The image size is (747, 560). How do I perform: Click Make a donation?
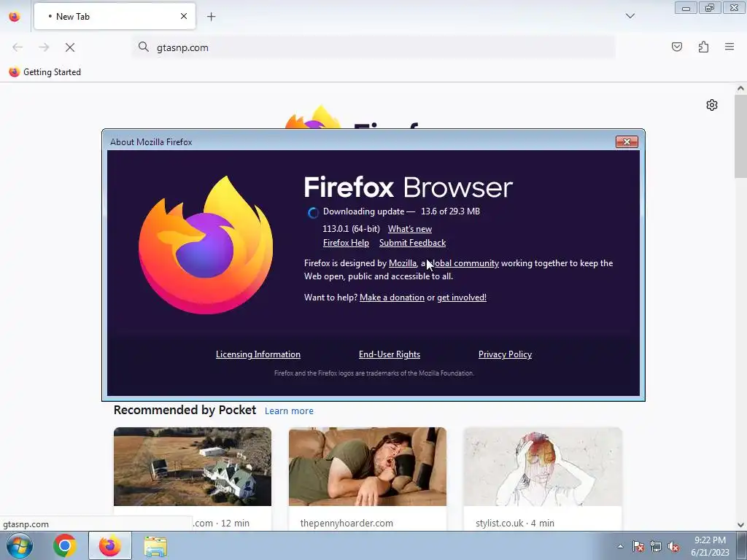click(x=392, y=297)
